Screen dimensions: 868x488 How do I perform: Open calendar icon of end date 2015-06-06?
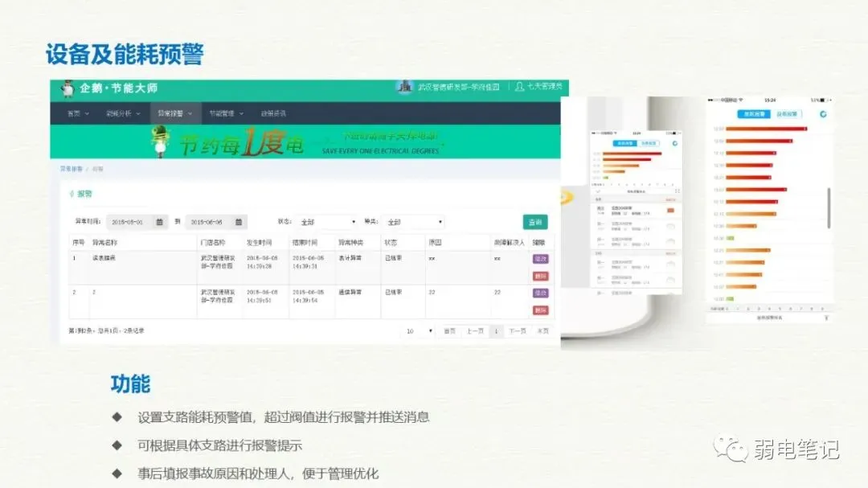239,222
